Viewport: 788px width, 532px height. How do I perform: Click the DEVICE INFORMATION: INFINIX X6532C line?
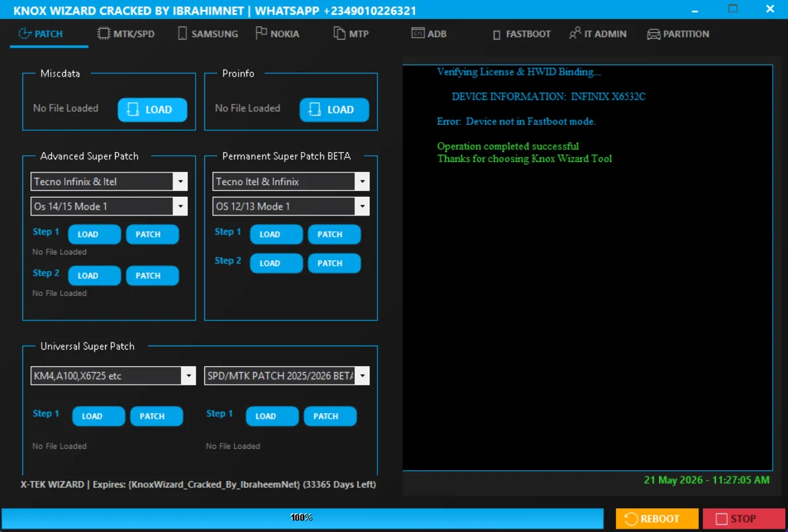click(x=548, y=96)
